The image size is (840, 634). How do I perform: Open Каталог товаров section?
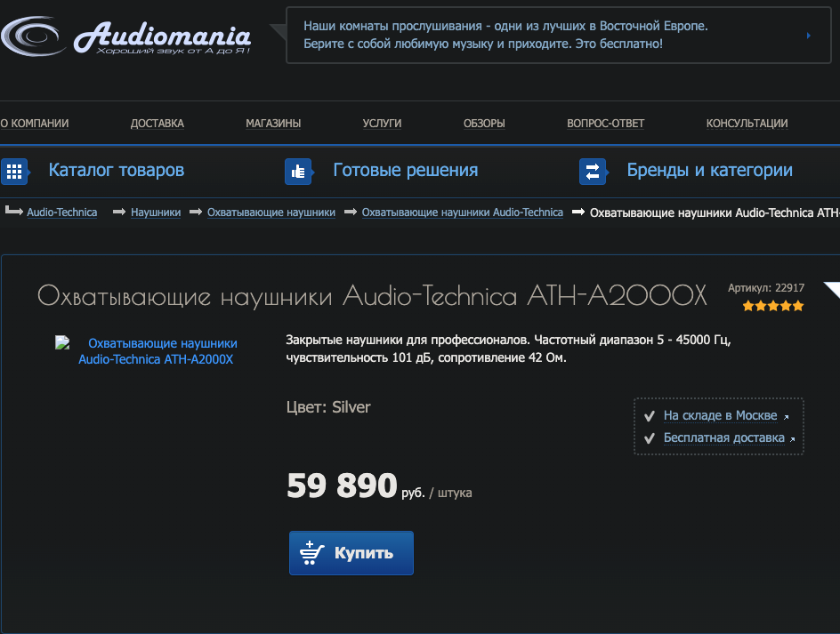pos(117,170)
